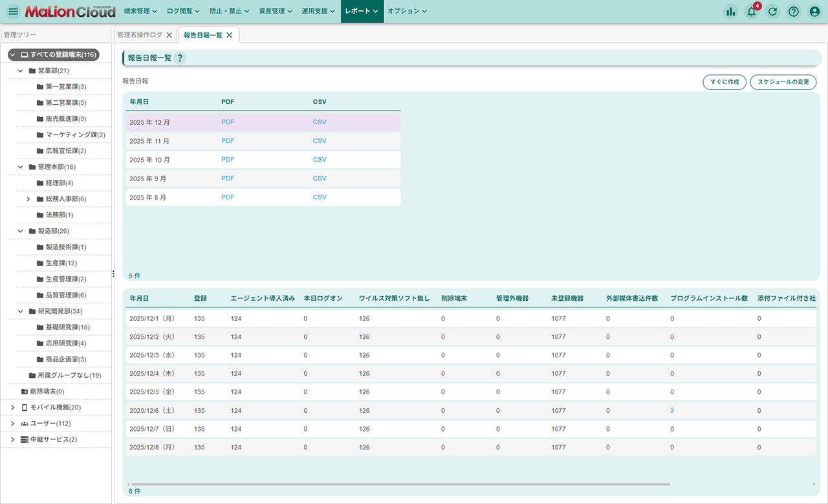The height and width of the screenshot is (504, 828).
Task: Collapse the 営業部 tree group
Action: tap(21, 71)
